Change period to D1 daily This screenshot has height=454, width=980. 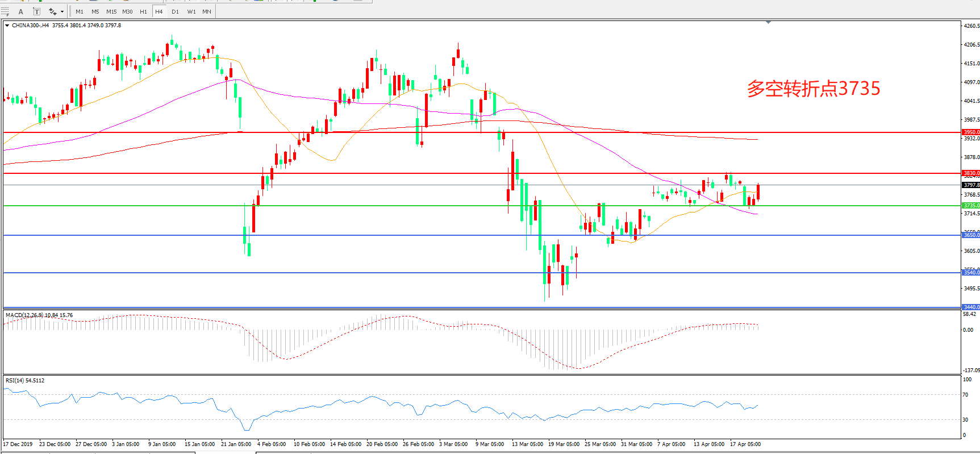pos(175,11)
